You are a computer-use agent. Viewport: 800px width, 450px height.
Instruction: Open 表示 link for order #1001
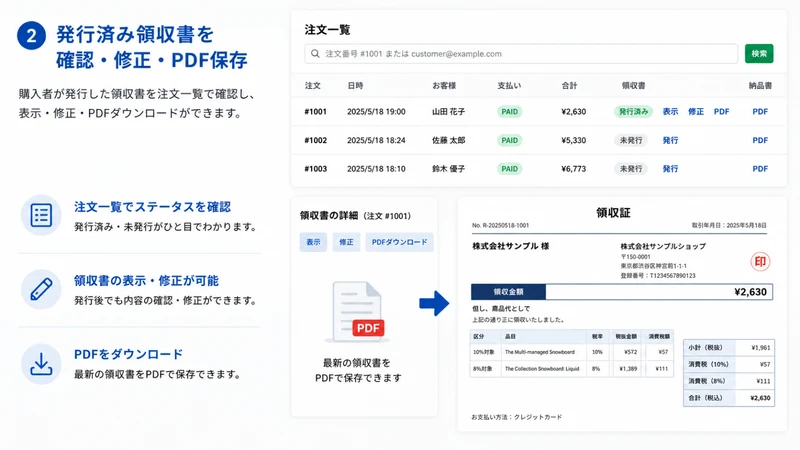[x=670, y=111]
